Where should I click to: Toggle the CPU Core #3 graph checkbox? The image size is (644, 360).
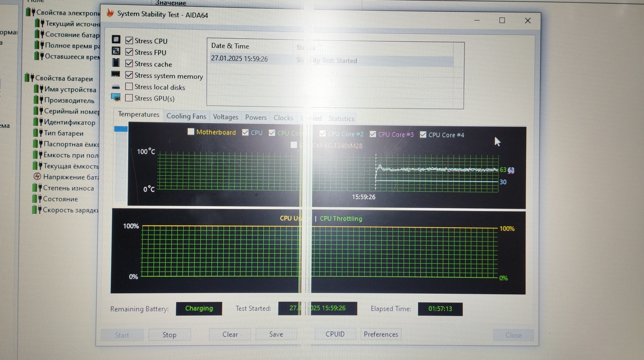click(x=373, y=134)
